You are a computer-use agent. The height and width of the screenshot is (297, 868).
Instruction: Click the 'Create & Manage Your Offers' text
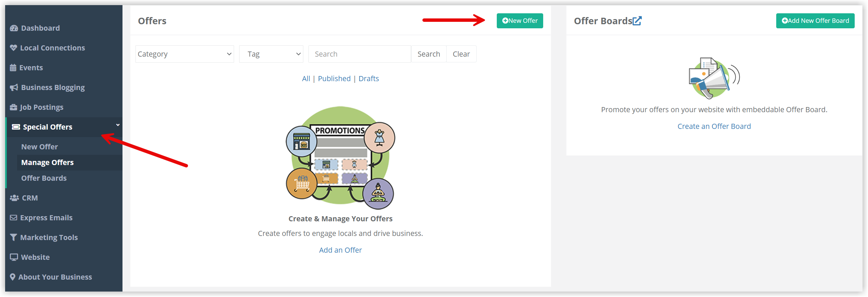coord(341,219)
